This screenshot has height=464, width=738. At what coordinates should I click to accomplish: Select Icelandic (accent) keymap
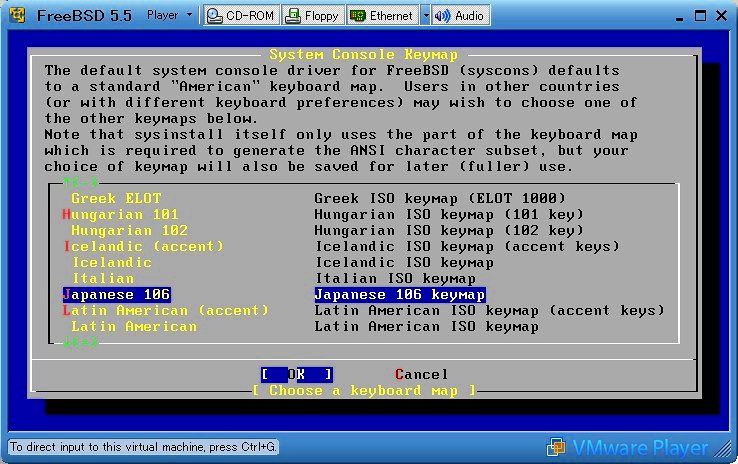[x=143, y=246]
